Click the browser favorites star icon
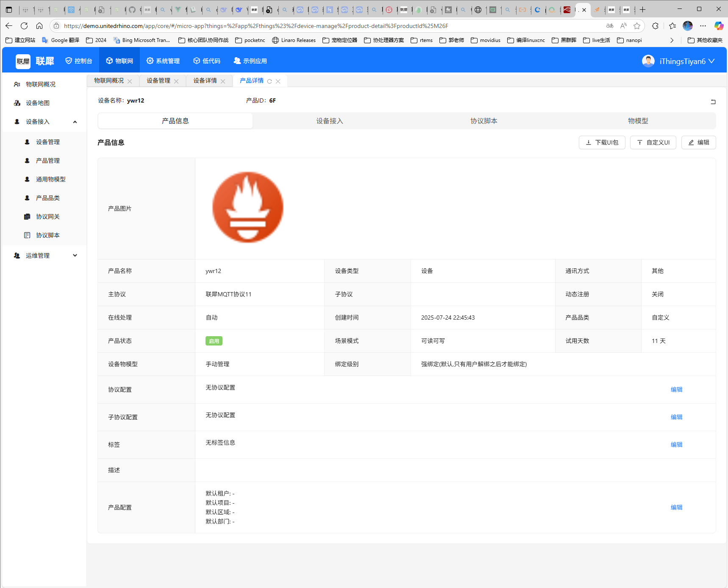Screen dimensions: 728x588 [x=637, y=26]
